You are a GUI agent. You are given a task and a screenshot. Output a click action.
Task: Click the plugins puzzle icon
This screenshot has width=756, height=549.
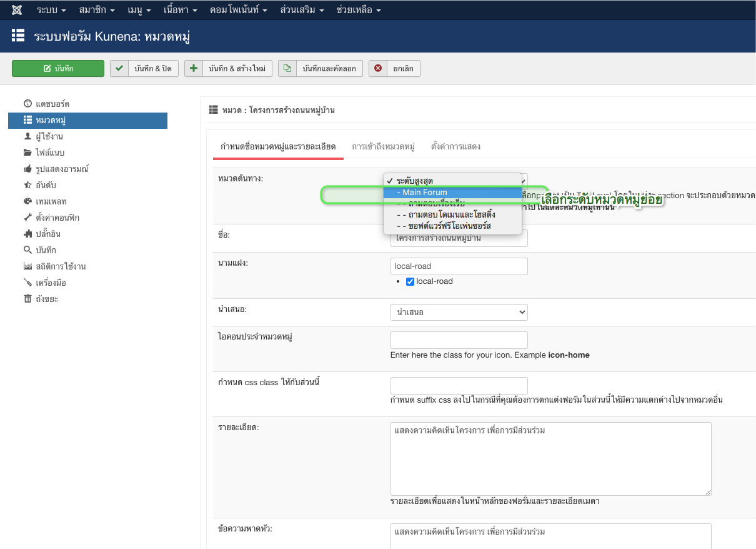point(27,234)
